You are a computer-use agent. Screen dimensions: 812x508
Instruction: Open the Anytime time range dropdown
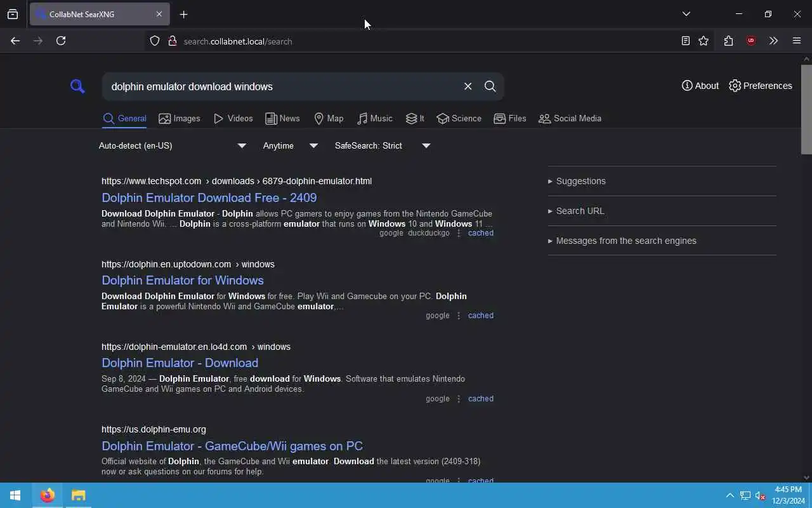click(291, 146)
